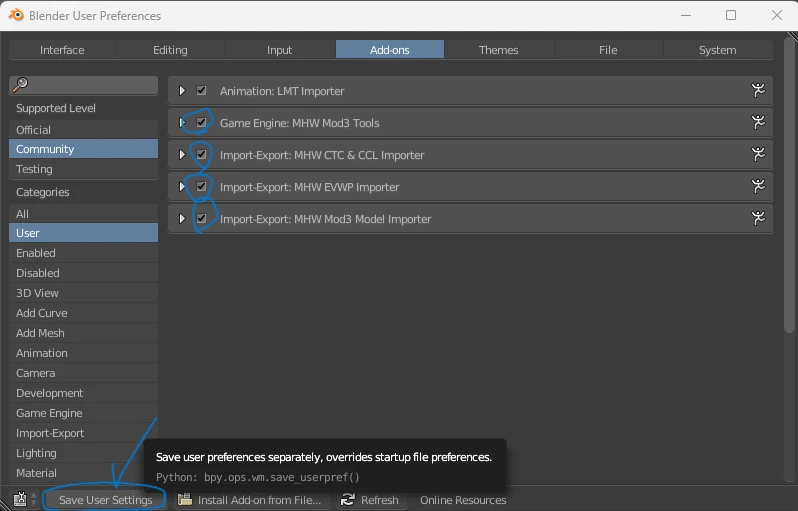Expand the Animation: LMT Importer details
This screenshot has height=511, width=798.
point(182,91)
